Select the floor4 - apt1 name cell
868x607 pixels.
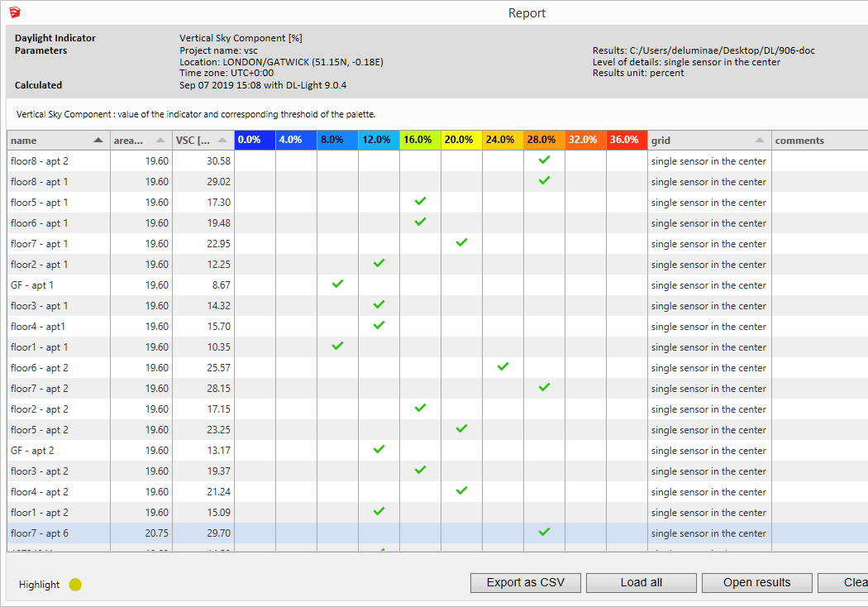[x=59, y=326]
